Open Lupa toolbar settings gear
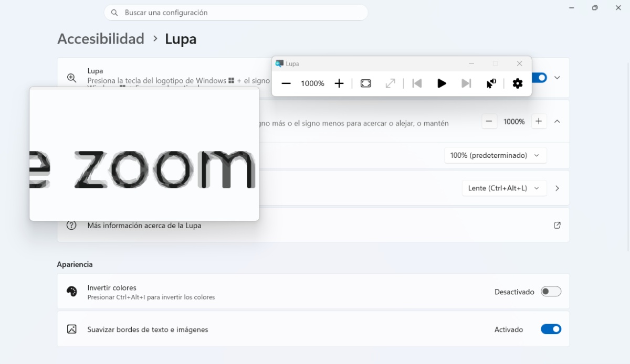Screen dimensions: 630x364 pos(518,83)
